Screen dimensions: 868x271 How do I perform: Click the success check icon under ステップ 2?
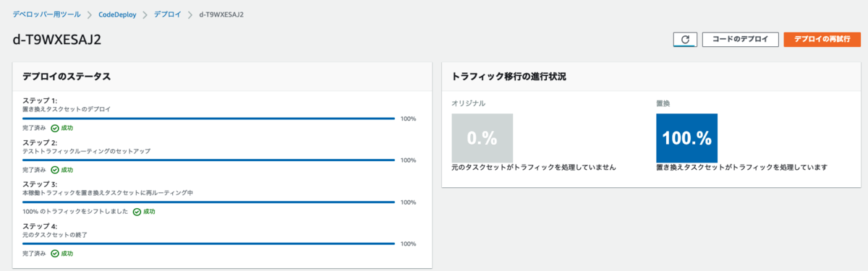[54, 170]
